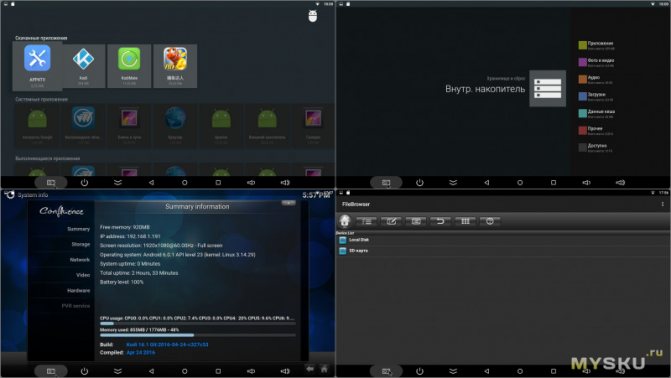671x378 pixels.
Task: Select Network in Kodi System info menu
Action: coord(80,260)
